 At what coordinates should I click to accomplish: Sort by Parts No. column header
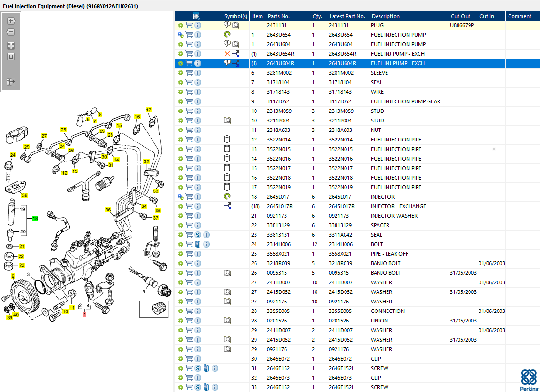click(287, 16)
